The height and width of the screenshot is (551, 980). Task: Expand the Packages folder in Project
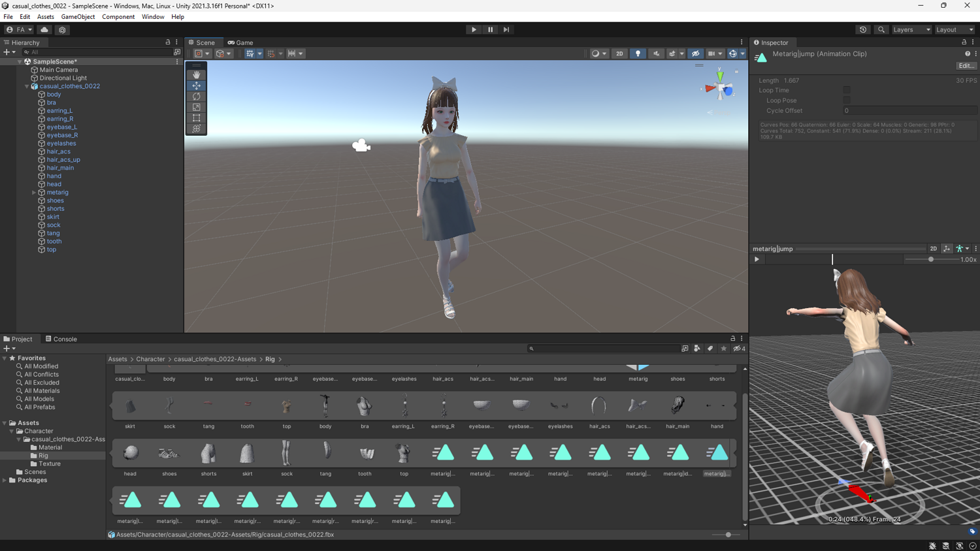click(x=5, y=480)
